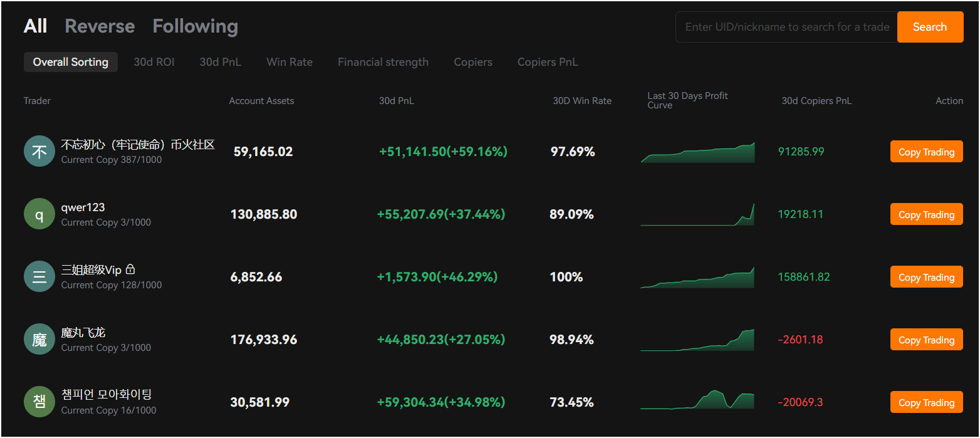The image size is (980, 438).
Task: Copy Trading button for 不忘初心 trader
Action: tap(926, 152)
